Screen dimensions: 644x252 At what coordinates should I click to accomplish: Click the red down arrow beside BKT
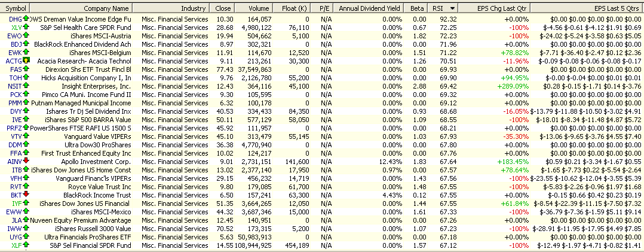point(26,195)
